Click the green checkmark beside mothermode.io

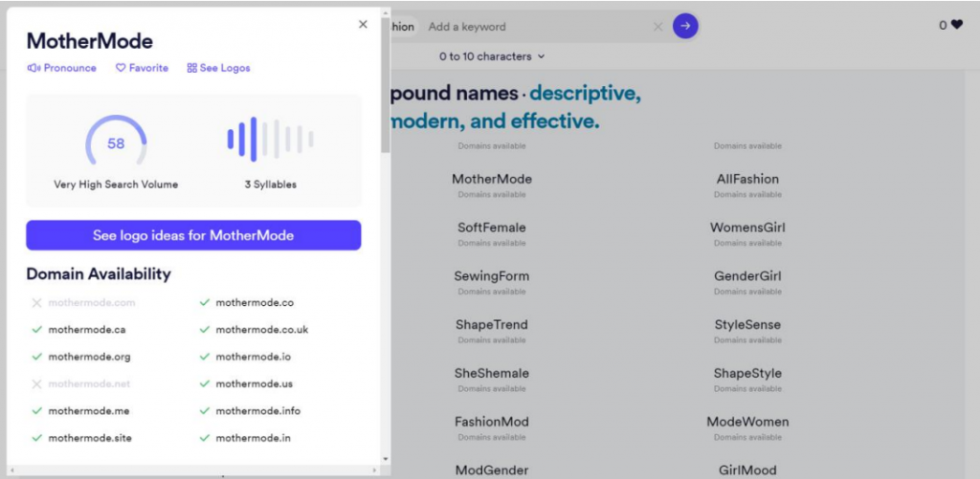coord(205,358)
